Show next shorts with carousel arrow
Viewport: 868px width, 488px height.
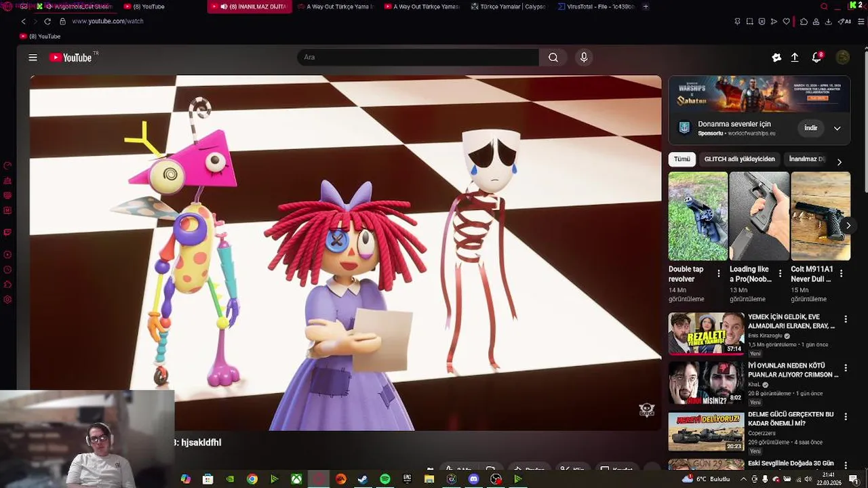[848, 226]
